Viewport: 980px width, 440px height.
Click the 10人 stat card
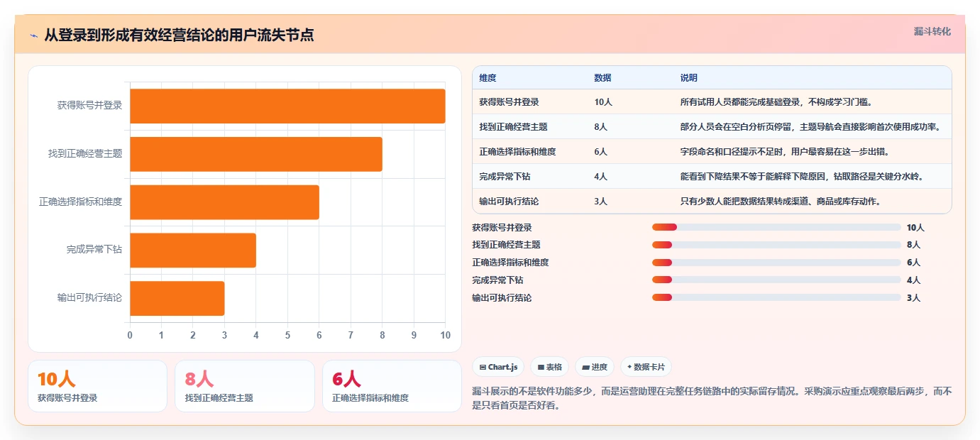(x=97, y=386)
